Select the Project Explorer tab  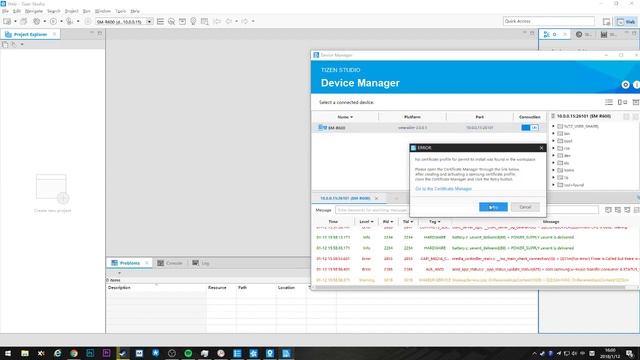tap(30, 34)
